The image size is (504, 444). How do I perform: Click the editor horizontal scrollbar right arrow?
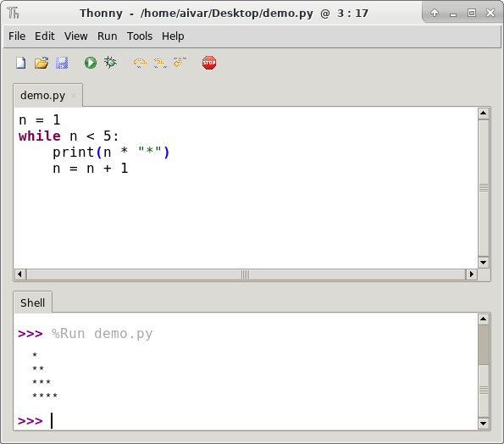472,275
